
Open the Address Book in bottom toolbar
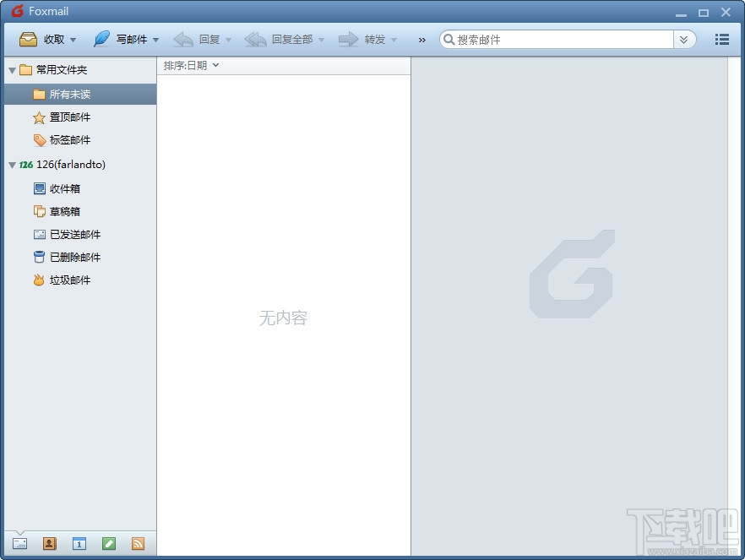(49, 543)
